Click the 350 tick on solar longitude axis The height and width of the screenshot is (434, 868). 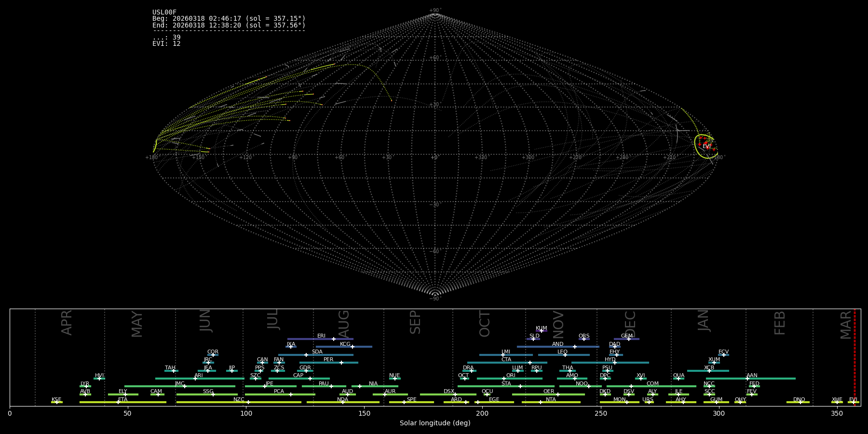tap(837, 413)
